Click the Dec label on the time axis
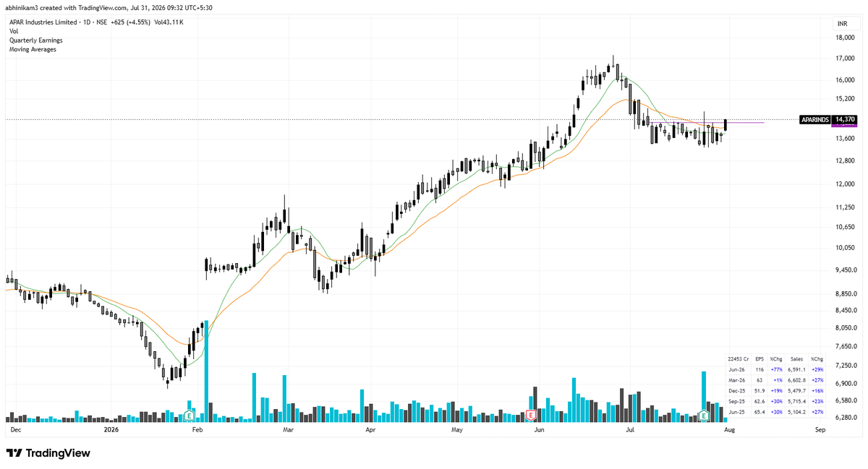 coord(15,430)
